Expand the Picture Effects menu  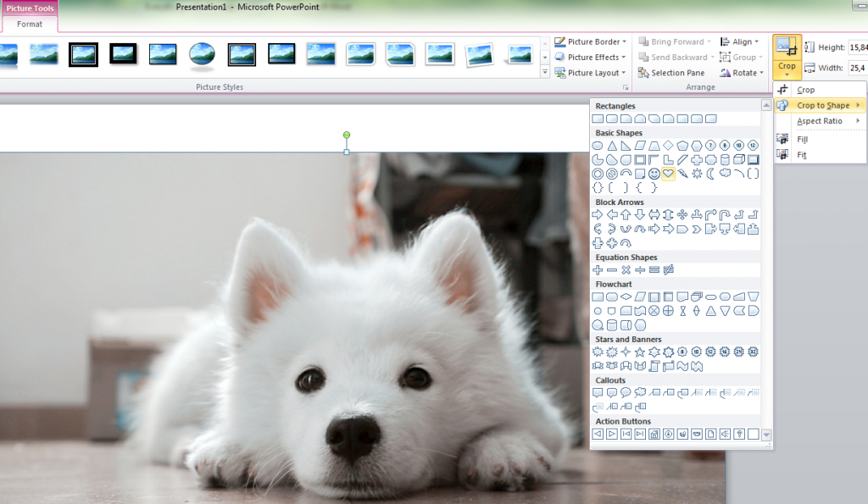[x=591, y=58]
